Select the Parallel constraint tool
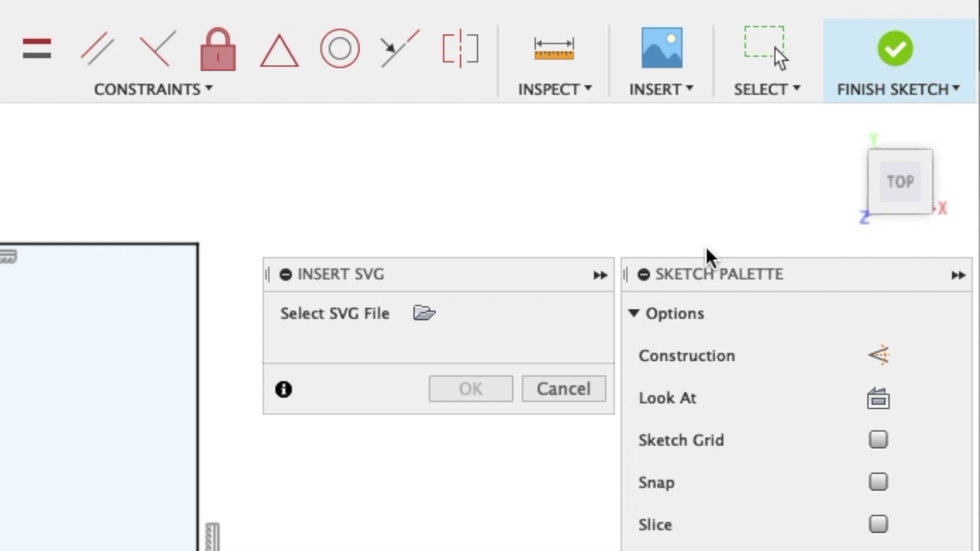The image size is (980, 551). click(x=97, y=48)
